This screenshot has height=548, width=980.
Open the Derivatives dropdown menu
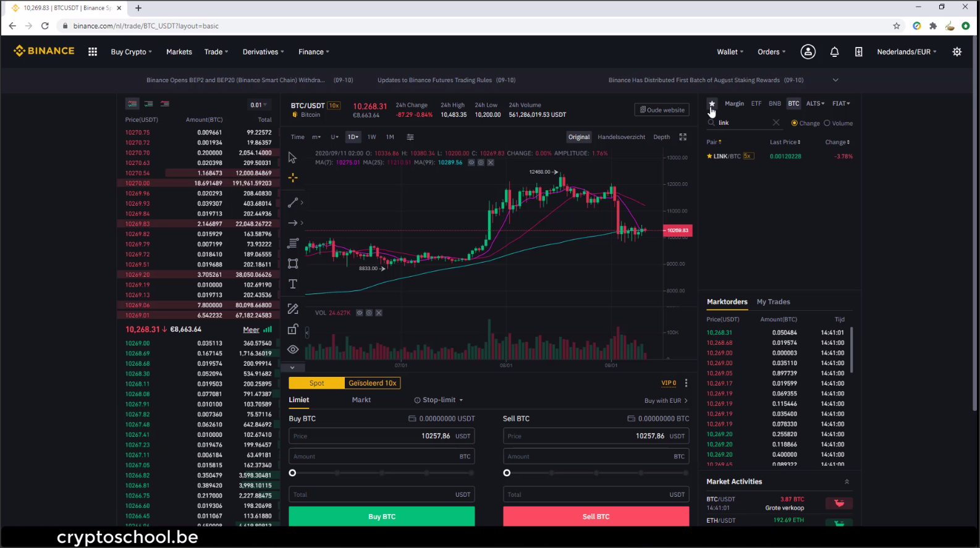(263, 52)
